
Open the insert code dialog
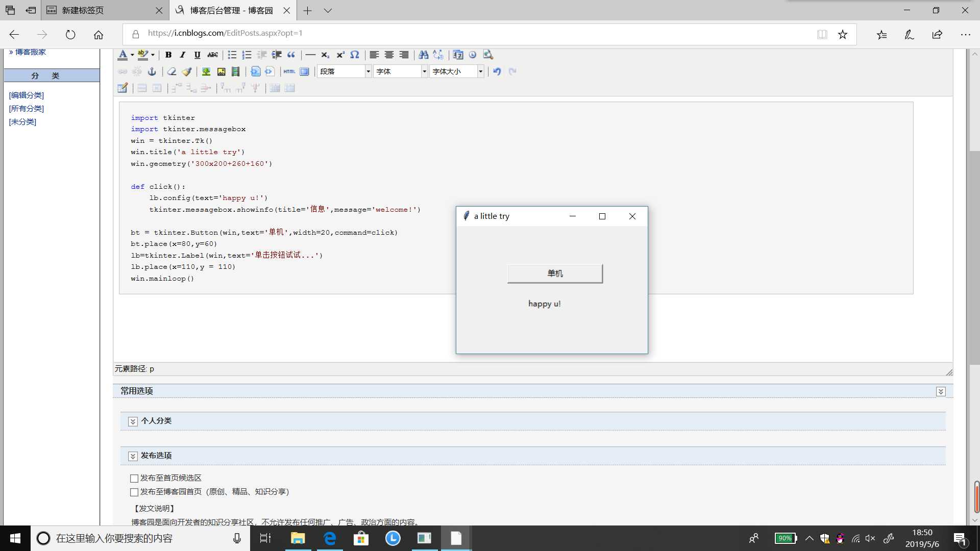[x=255, y=71]
